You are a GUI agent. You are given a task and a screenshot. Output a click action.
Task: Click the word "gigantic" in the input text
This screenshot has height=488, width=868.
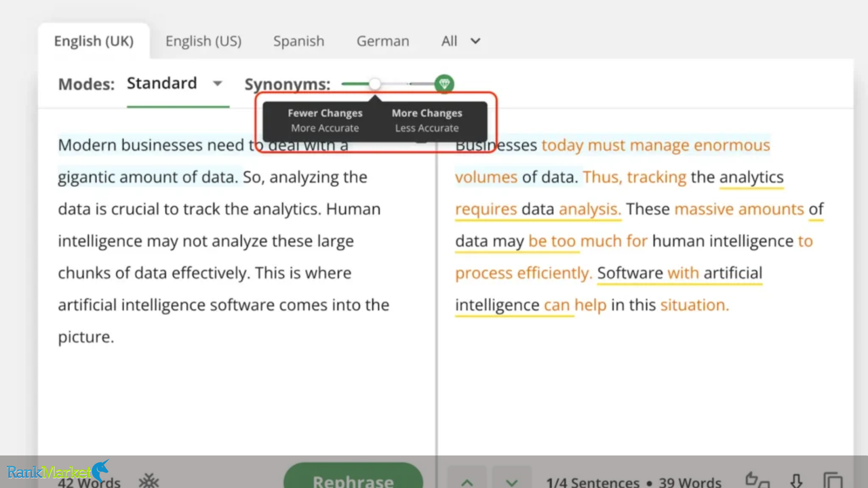point(86,178)
